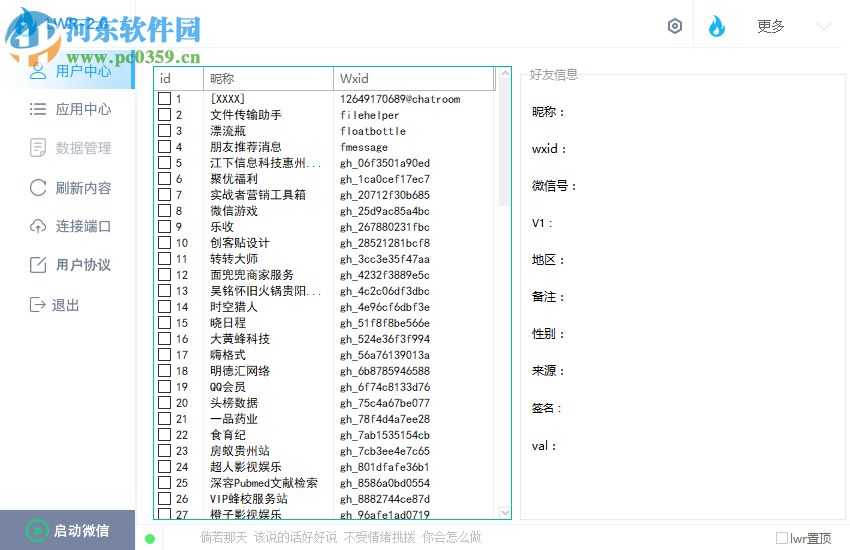This screenshot has height=550, width=850.
Task: Click the 退出 logout arrow icon
Action: (x=37, y=305)
